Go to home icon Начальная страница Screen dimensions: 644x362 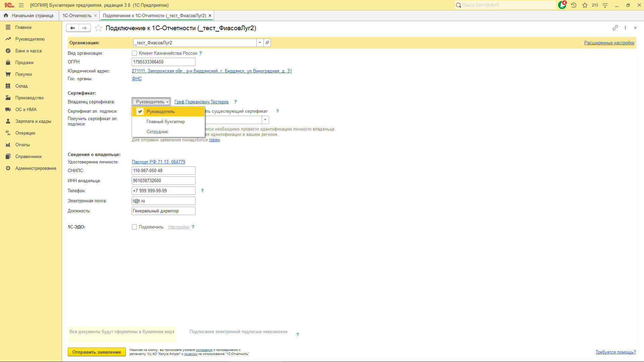pyautogui.click(x=6, y=15)
